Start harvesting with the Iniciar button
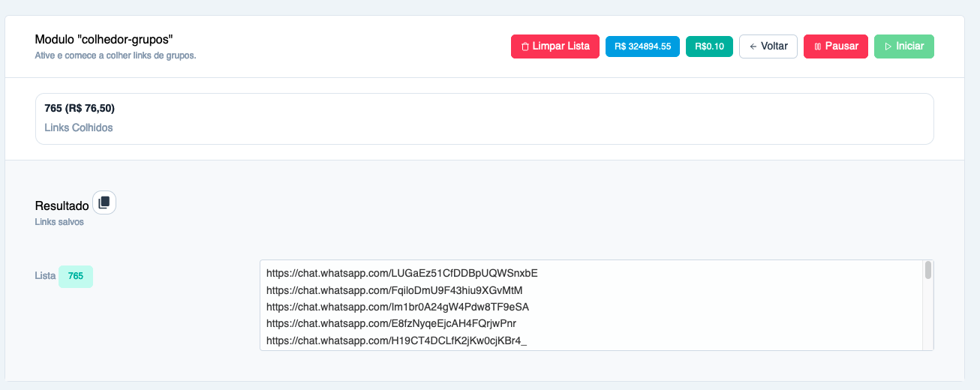980x390 pixels. pyautogui.click(x=903, y=46)
